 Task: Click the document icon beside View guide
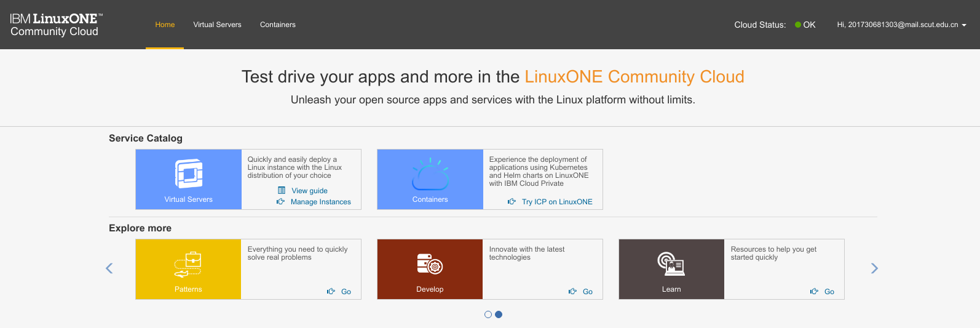pos(282,190)
